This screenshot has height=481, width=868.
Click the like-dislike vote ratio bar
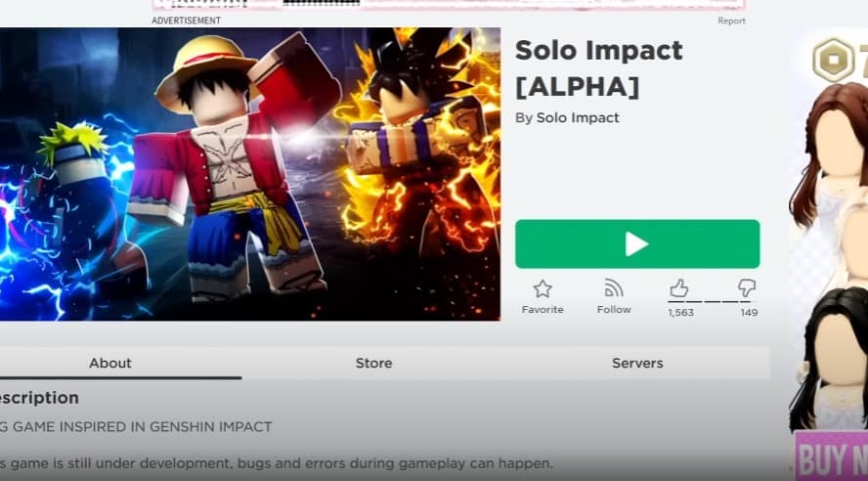pyautogui.click(x=712, y=302)
